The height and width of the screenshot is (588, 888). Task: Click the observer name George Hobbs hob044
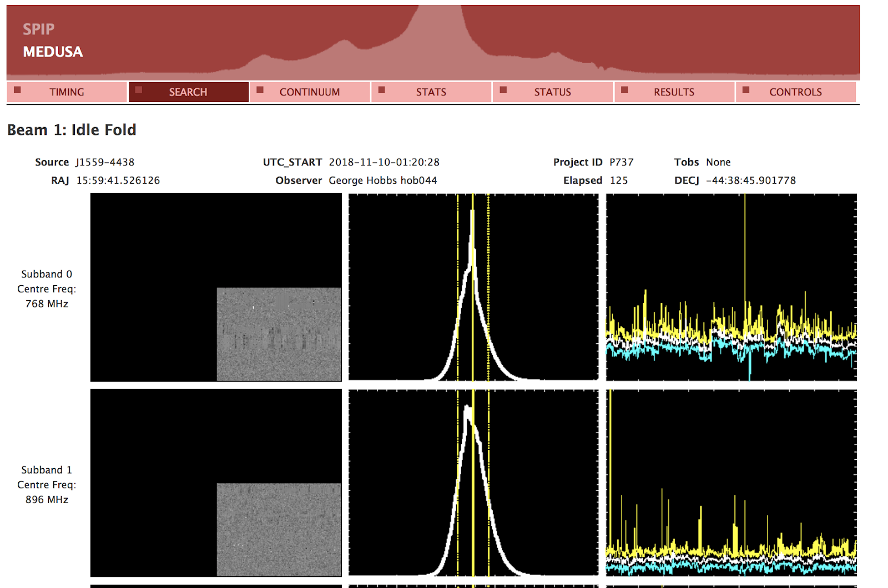[382, 180]
